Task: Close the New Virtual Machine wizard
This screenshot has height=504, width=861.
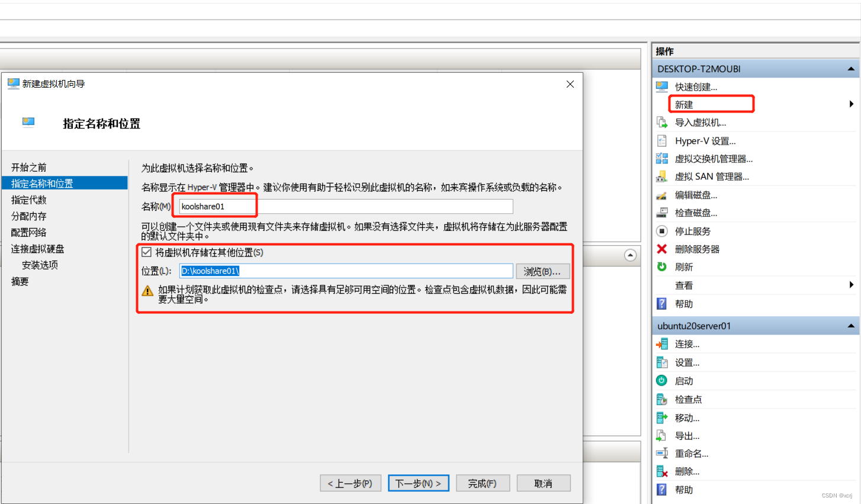Action: tap(570, 84)
